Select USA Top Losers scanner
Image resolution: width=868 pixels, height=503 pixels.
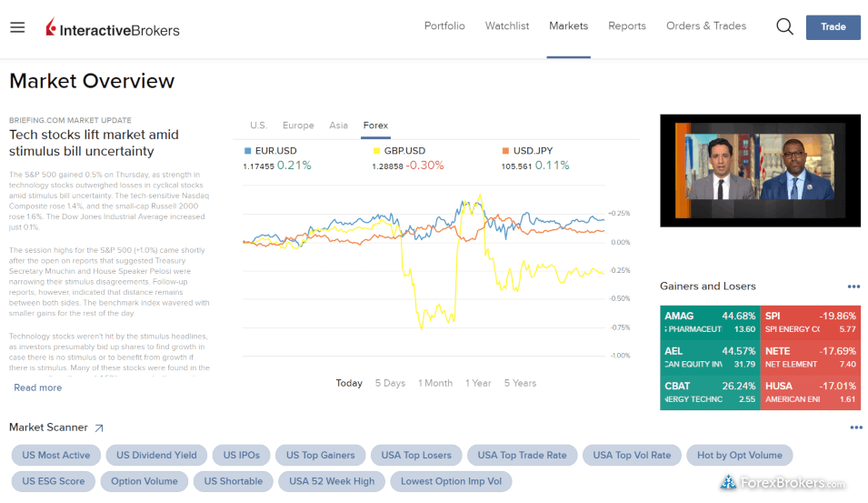pyautogui.click(x=416, y=456)
